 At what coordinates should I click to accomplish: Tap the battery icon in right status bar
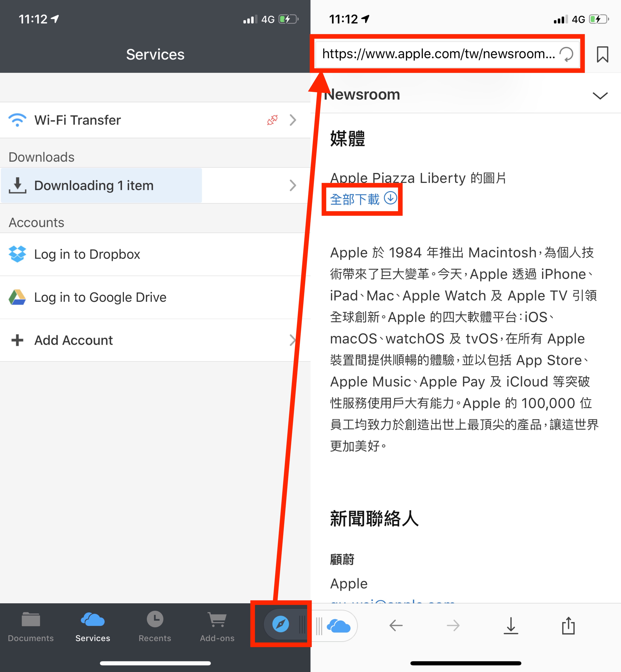[x=599, y=19]
